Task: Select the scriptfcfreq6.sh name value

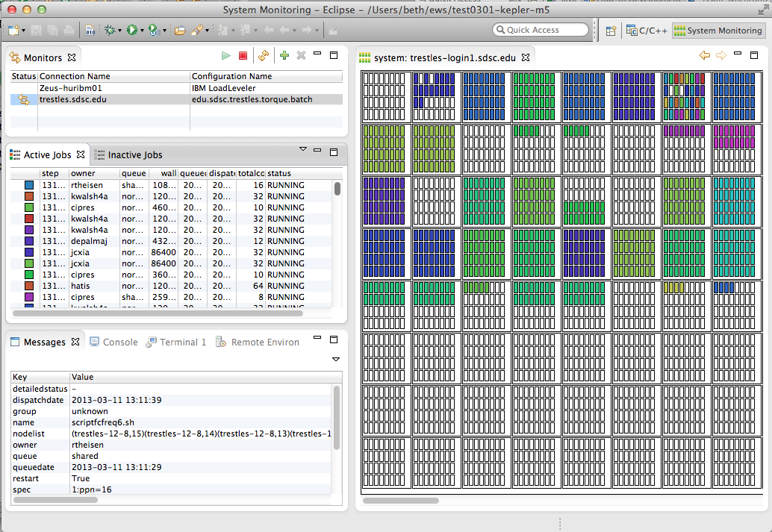Action: pos(103,422)
